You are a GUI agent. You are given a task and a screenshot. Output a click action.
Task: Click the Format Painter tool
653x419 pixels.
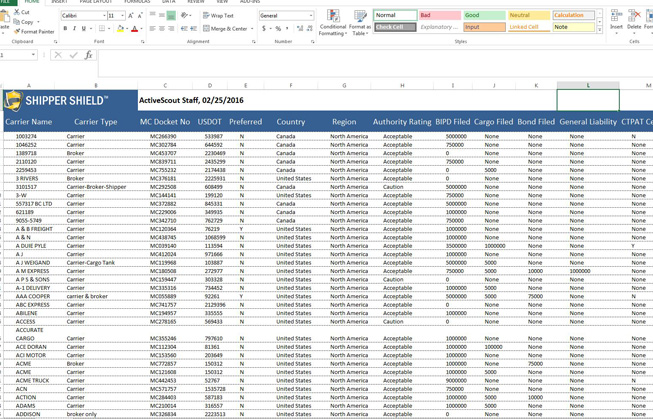coord(34,31)
